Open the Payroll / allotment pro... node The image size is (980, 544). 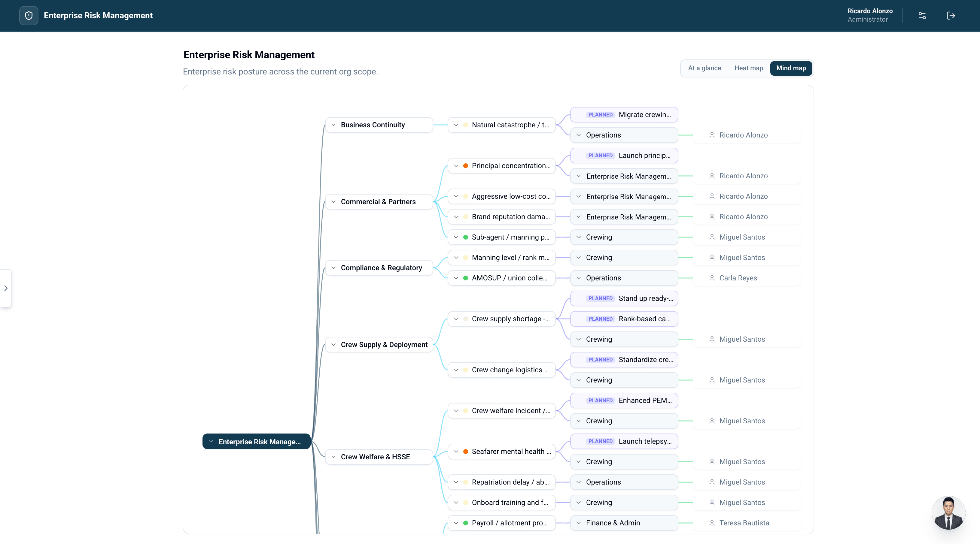point(502,523)
